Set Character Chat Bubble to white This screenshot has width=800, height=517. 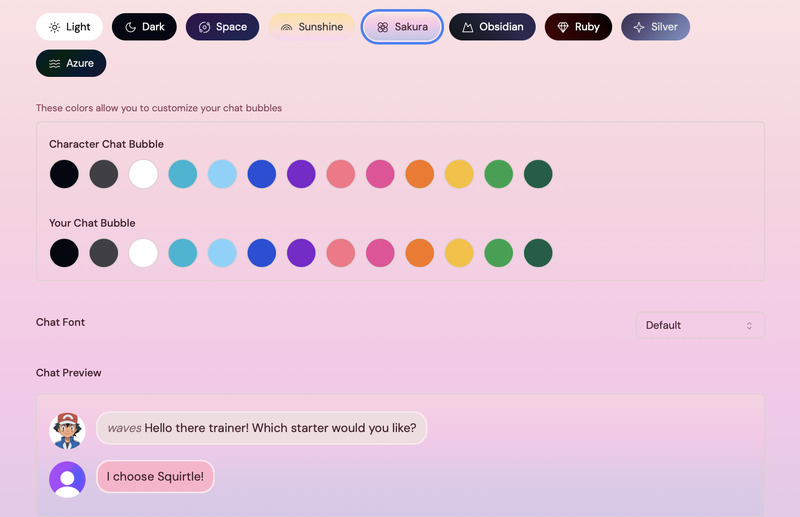pos(143,174)
